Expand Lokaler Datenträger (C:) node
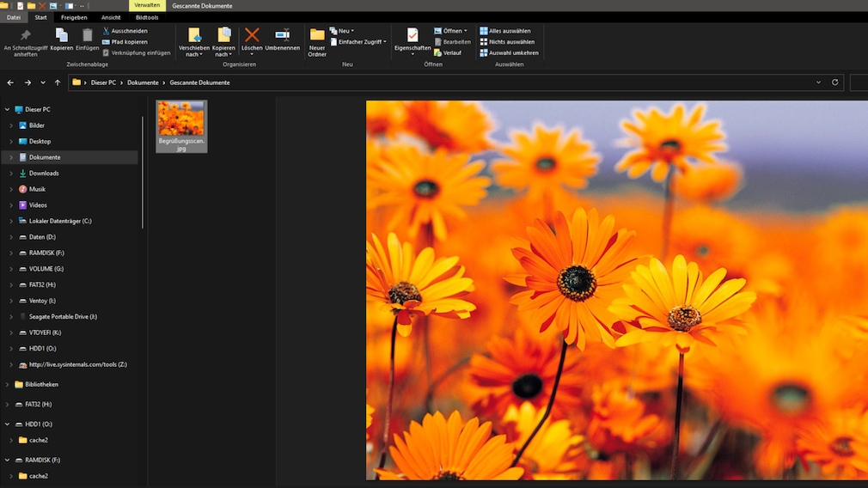The image size is (868, 488). pyautogui.click(x=11, y=222)
